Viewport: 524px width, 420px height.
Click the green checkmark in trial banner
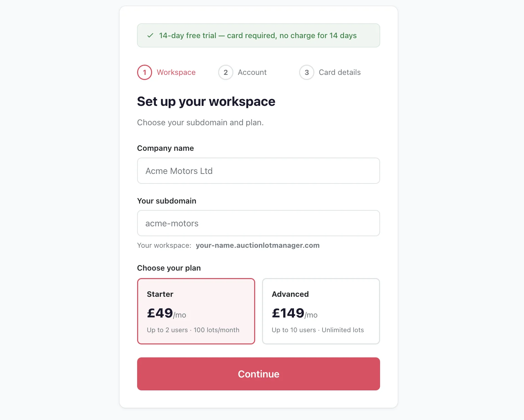coord(150,35)
